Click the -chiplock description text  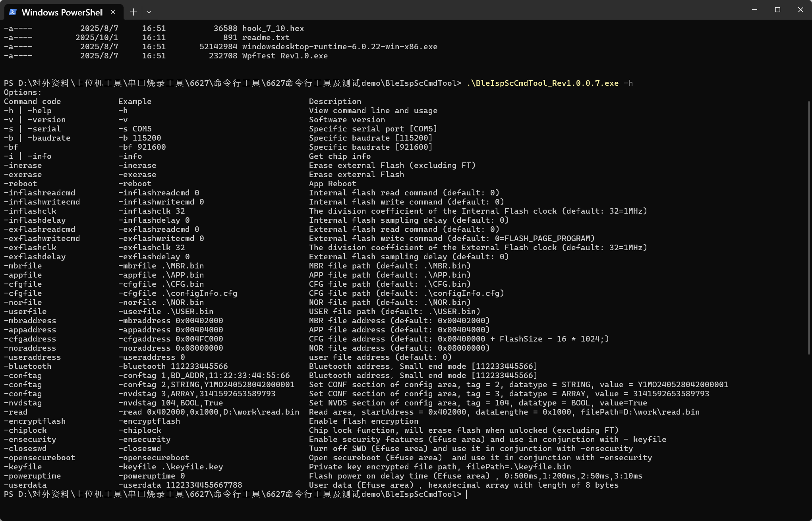pos(464,430)
